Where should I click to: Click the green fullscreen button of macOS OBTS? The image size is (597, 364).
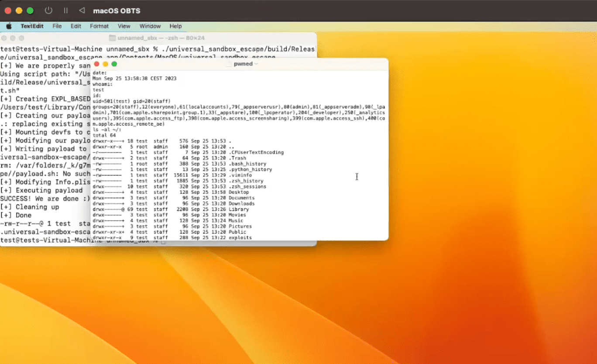[30, 10]
